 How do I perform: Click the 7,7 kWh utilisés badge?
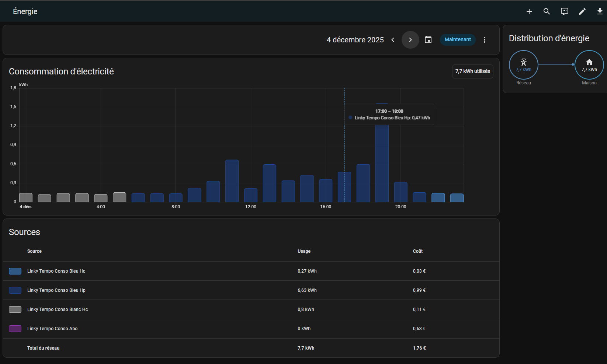(472, 71)
